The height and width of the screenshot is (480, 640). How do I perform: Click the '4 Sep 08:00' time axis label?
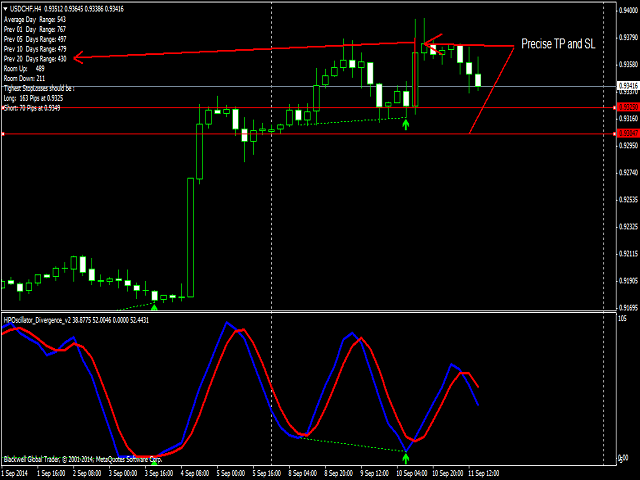click(195, 473)
